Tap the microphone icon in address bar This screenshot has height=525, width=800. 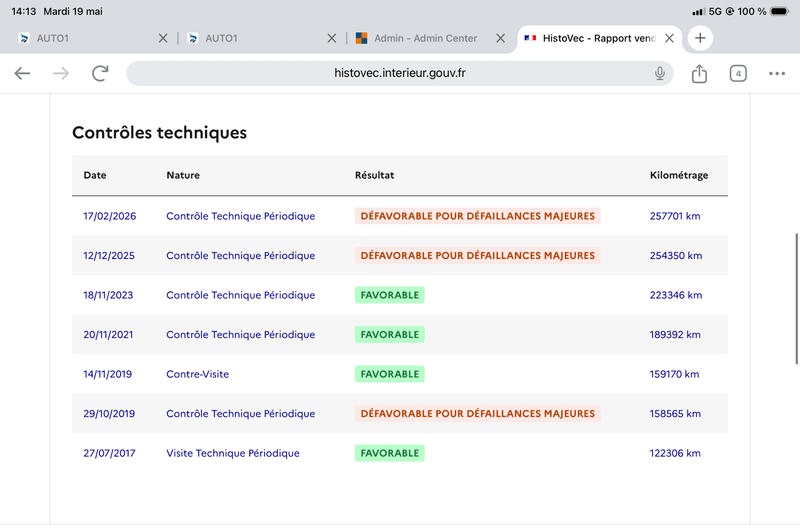click(x=660, y=73)
